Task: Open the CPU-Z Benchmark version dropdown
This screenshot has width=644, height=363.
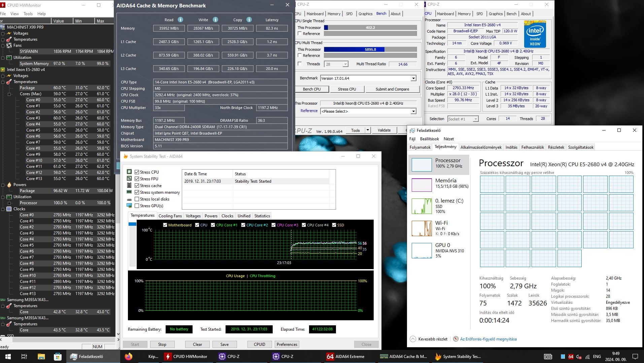Action: [413, 78]
